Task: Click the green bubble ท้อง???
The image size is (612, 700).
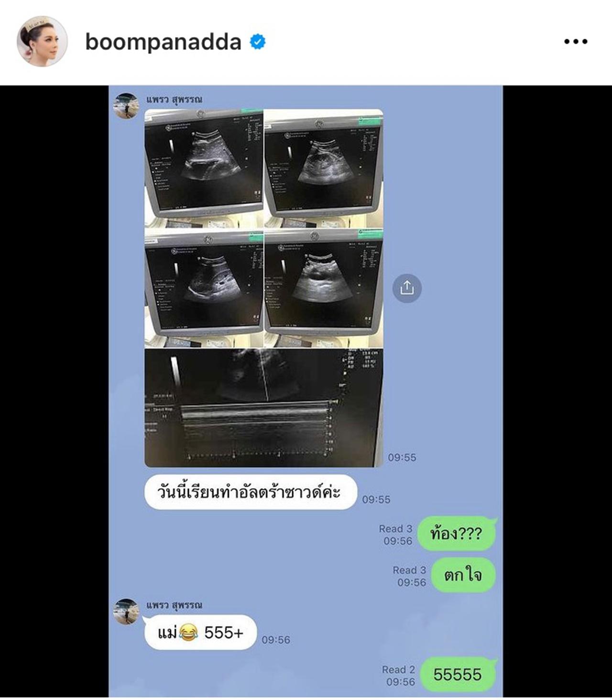Action: [456, 534]
